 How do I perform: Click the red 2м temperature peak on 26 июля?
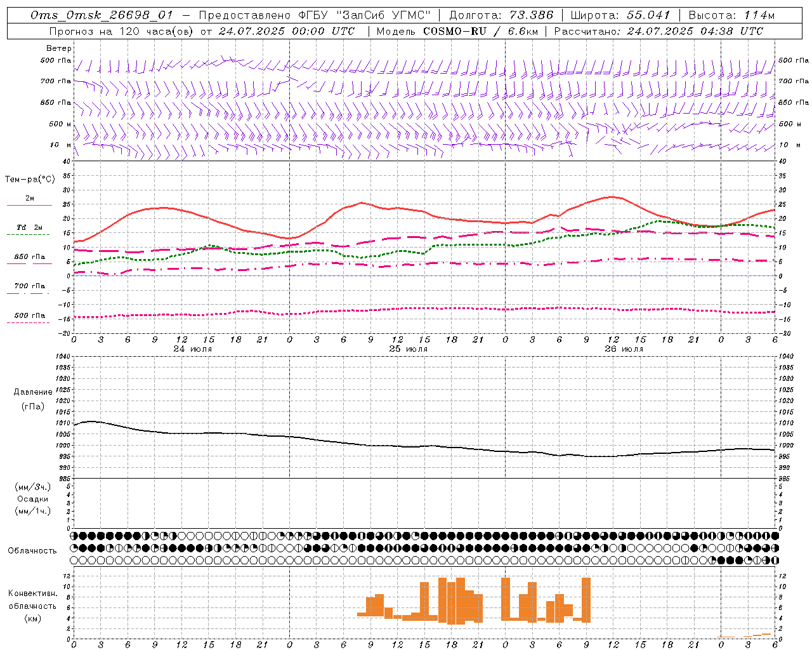(612, 197)
